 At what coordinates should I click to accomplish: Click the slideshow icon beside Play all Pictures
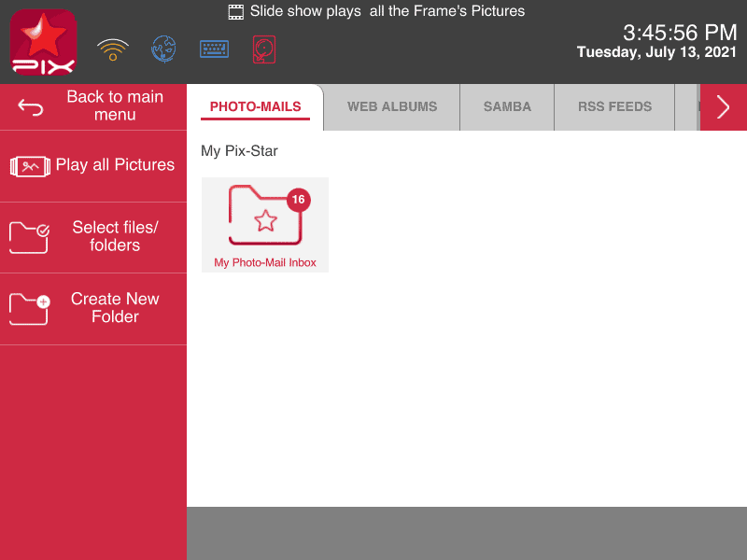pyautogui.click(x=30, y=166)
